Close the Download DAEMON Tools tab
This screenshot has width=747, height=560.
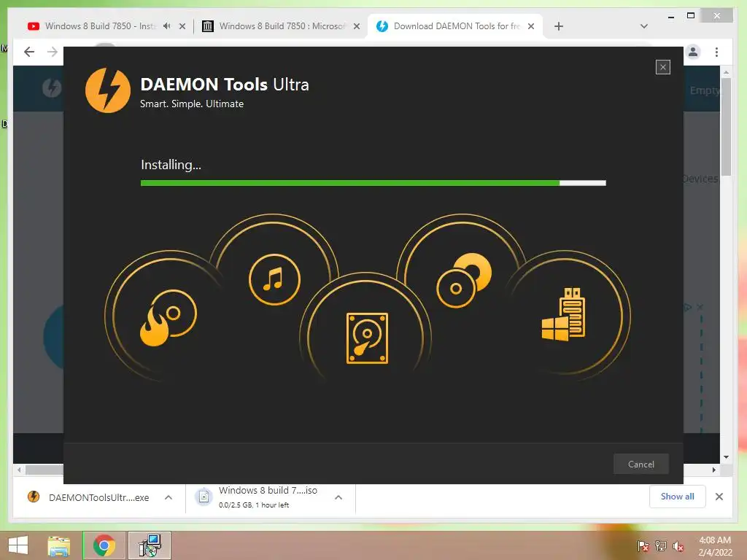click(531, 27)
